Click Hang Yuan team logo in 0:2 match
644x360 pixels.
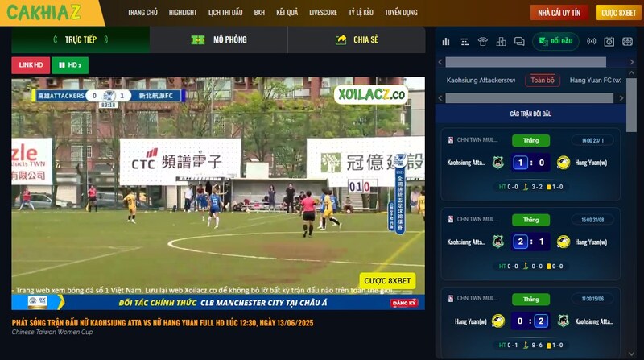[x=498, y=321]
